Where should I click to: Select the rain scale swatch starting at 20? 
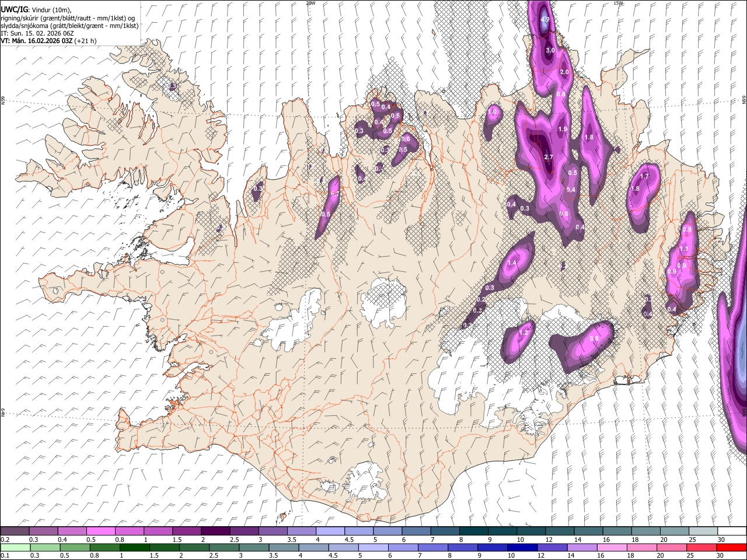pos(671,547)
